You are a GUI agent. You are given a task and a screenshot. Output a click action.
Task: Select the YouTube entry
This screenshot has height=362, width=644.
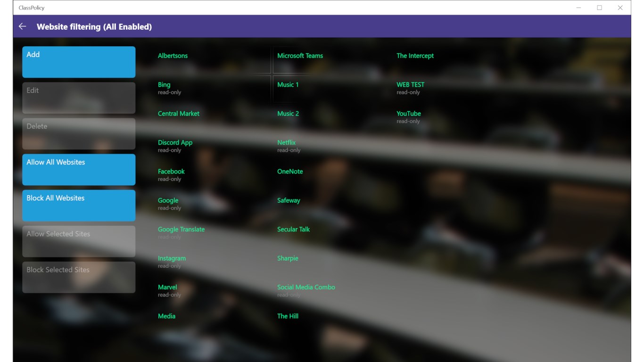point(409,117)
